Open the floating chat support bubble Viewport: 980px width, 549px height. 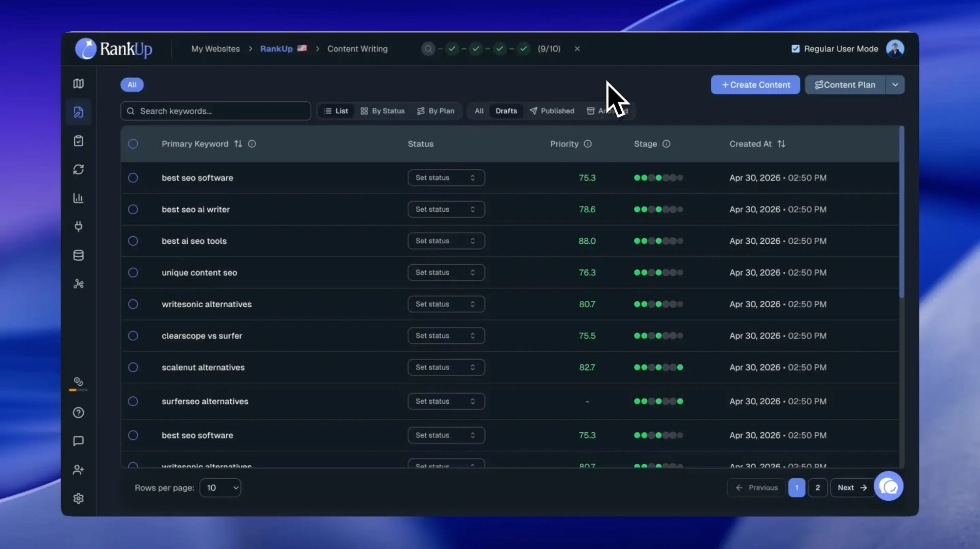[x=889, y=486]
